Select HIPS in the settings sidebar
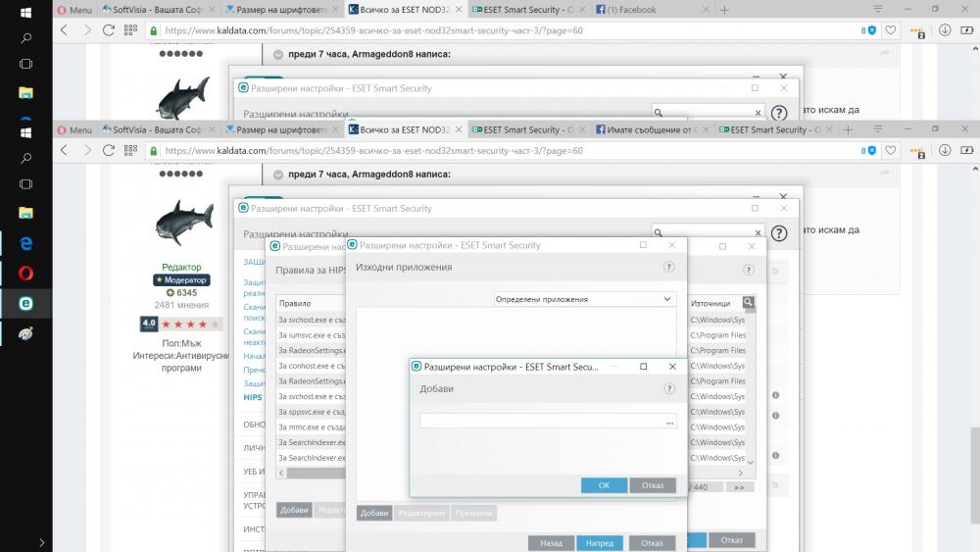980x552 pixels. 253,397
